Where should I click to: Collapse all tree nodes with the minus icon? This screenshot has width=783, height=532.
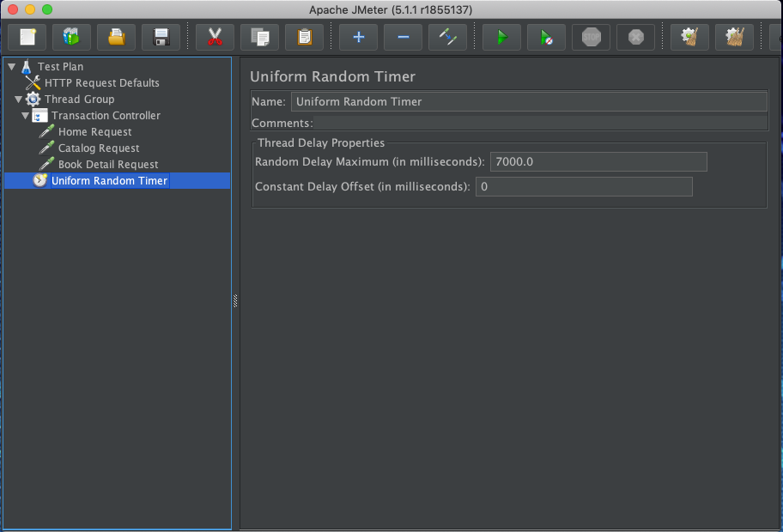[x=403, y=37]
